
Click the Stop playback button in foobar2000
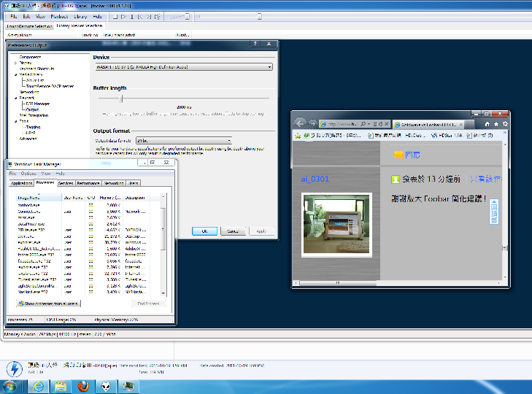click(115, 17)
